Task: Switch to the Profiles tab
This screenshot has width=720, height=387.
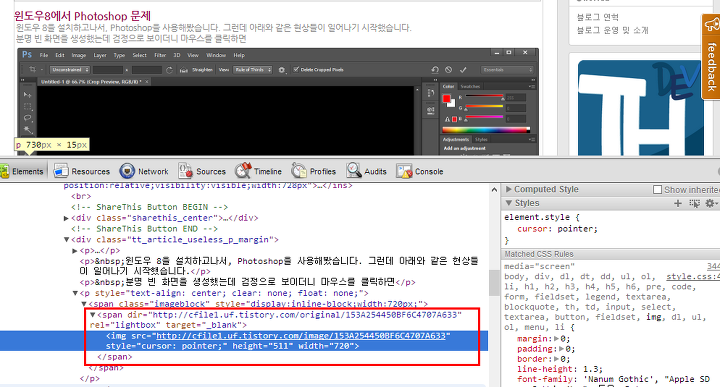Action: pos(314,171)
